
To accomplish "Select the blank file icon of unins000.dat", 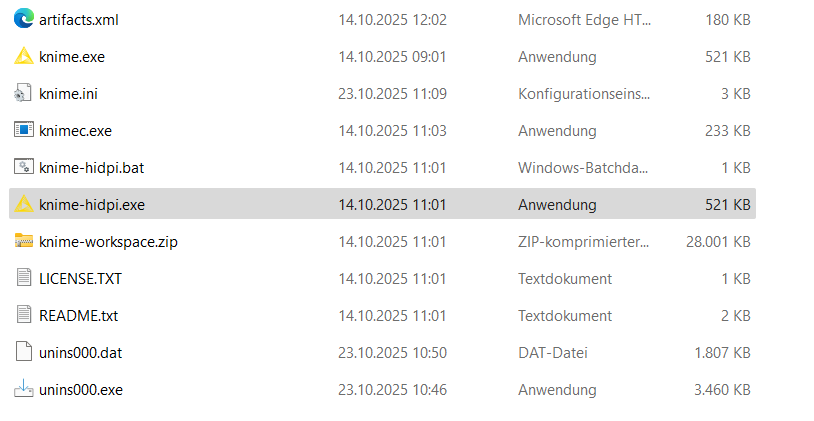I will click(x=24, y=352).
